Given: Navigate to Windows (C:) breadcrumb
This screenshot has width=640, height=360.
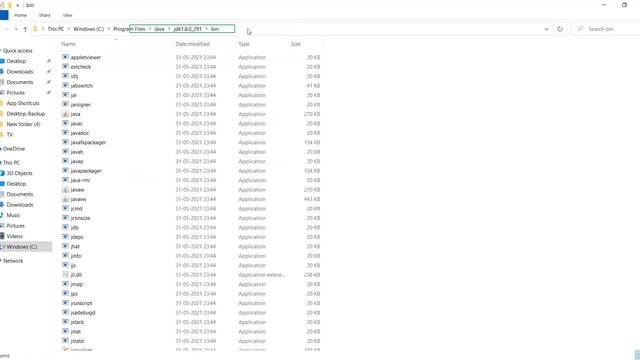Looking at the screenshot, I should pyautogui.click(x=89, y=29).
